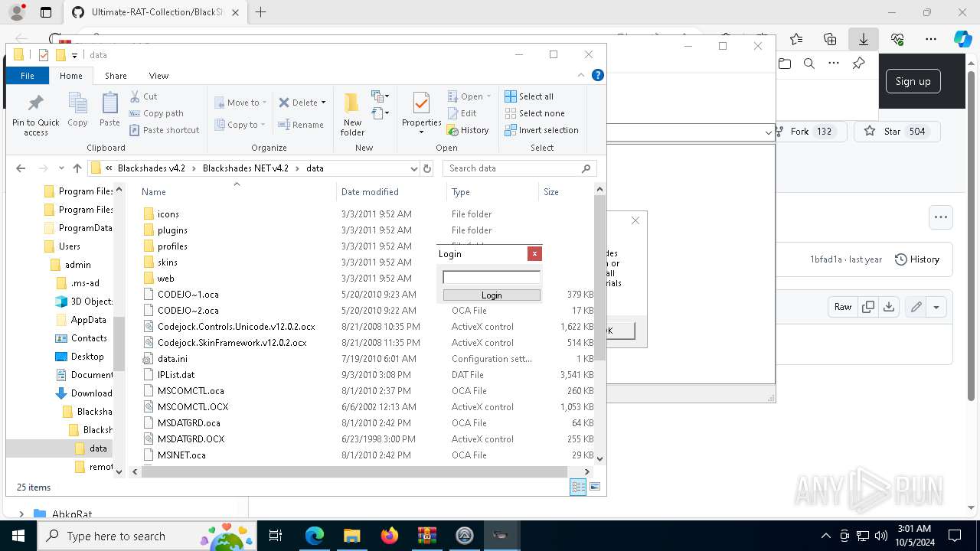Open the Move to dropdown
Image resolution: width=980 pixels, height=551 pixels.
click(x=240, y=103)
